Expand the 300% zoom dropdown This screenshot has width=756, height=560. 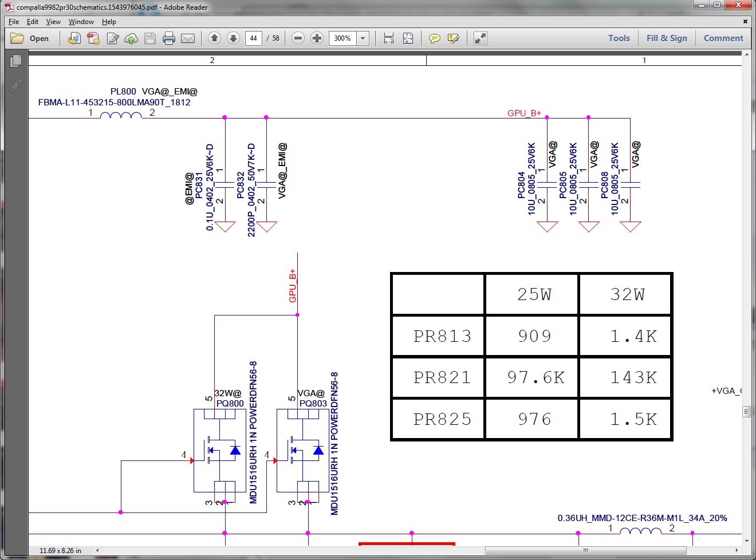[363, 38]
